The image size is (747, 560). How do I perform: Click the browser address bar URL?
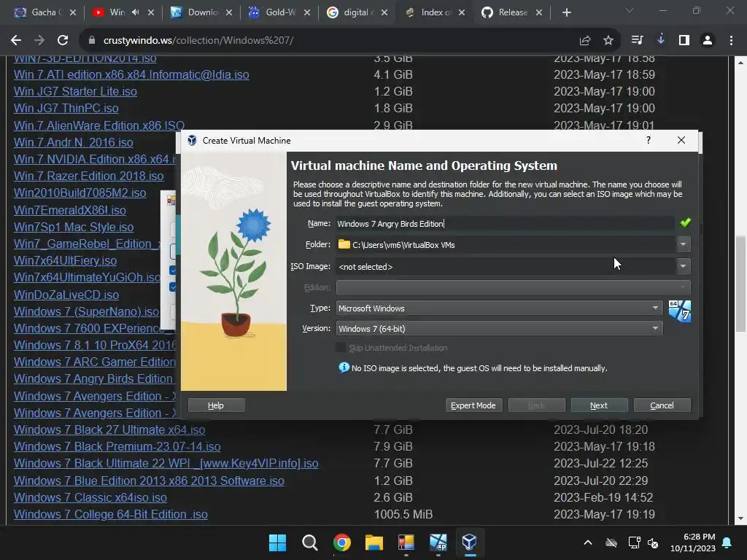(x=198, y=41)
